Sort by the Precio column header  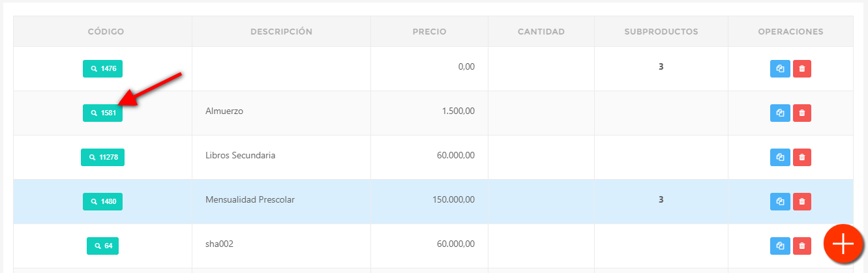(x=429, y=31)
